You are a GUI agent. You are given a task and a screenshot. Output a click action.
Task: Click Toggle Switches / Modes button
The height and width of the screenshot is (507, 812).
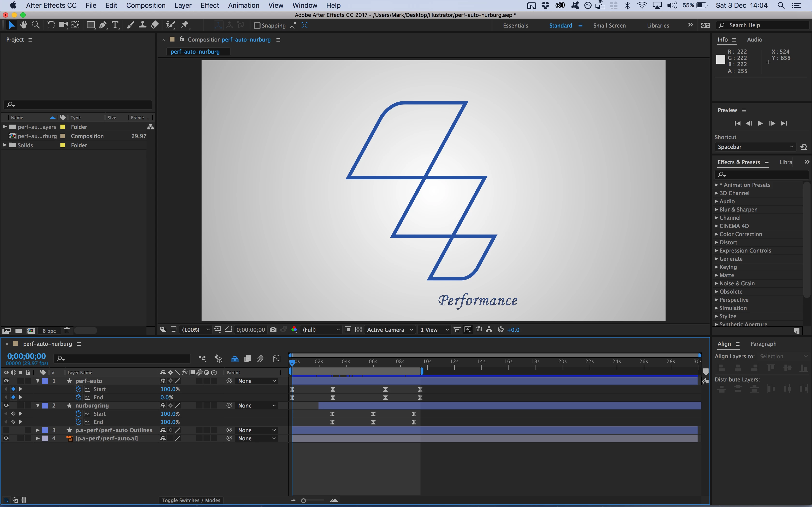click(x=191, y=500)
